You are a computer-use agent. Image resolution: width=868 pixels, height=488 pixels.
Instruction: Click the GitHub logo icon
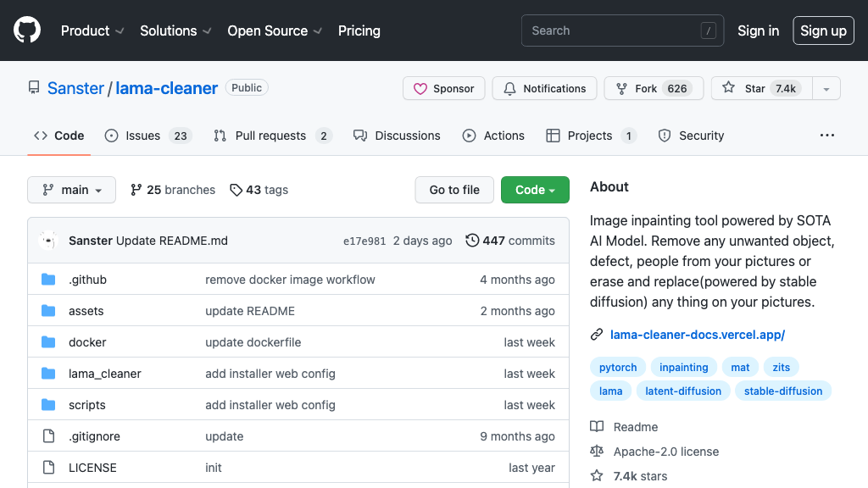pyautogui.click(x=27, y=30)
